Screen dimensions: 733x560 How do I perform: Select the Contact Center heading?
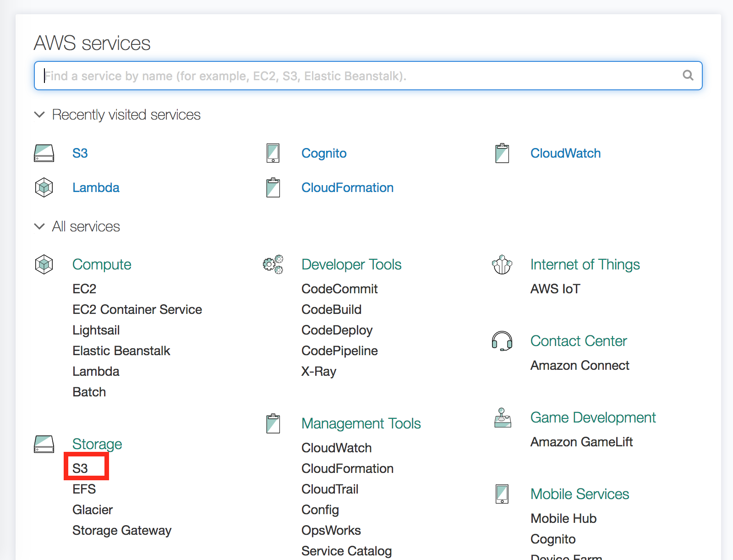[579, 341]
